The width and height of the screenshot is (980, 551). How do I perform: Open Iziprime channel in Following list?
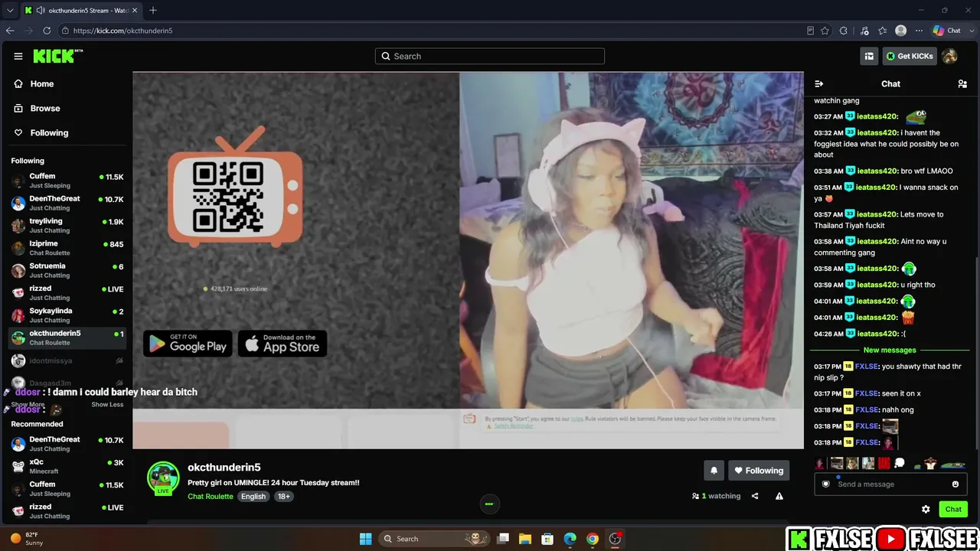(x=67, y=248)
